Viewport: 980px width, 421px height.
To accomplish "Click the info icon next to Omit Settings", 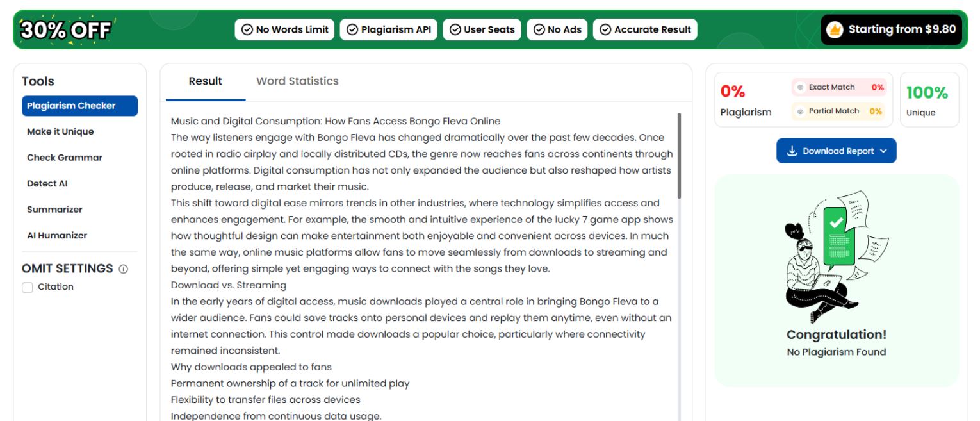I will coord(123,269).
